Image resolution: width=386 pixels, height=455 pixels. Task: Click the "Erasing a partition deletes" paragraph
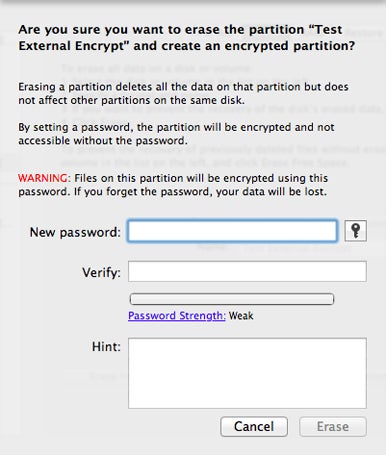(x=183, y=93)
